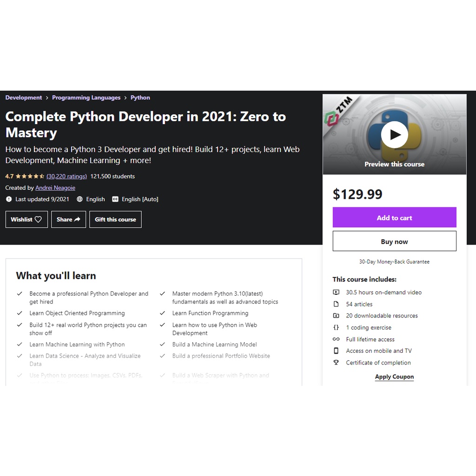View the 30,220 ratings link
The image size is (476, 476).
(66, 176)
